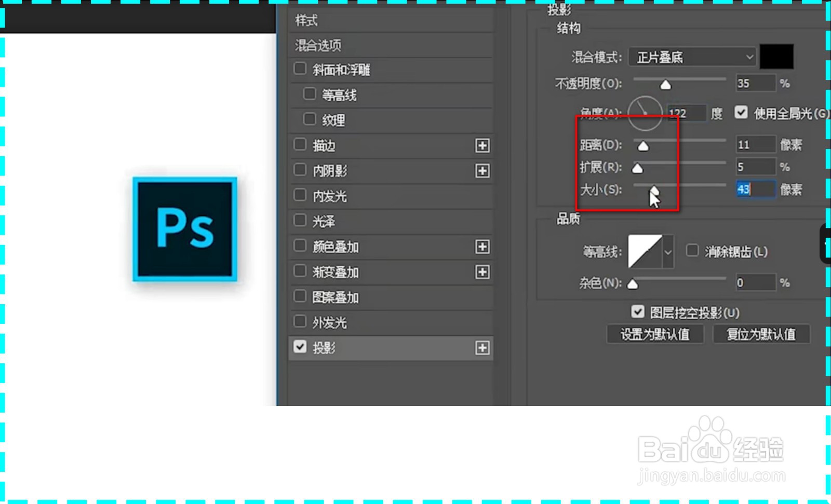The height and width of the screenshot is (504, 831).
Task: Click the 杂色 slider handle
Action: pyautogui.click(x=633, y=284)
